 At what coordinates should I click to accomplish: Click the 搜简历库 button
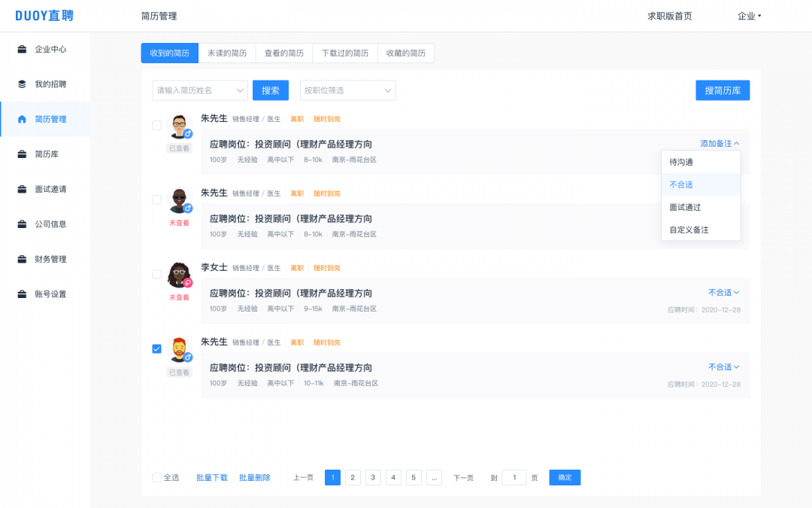(723, 90)
